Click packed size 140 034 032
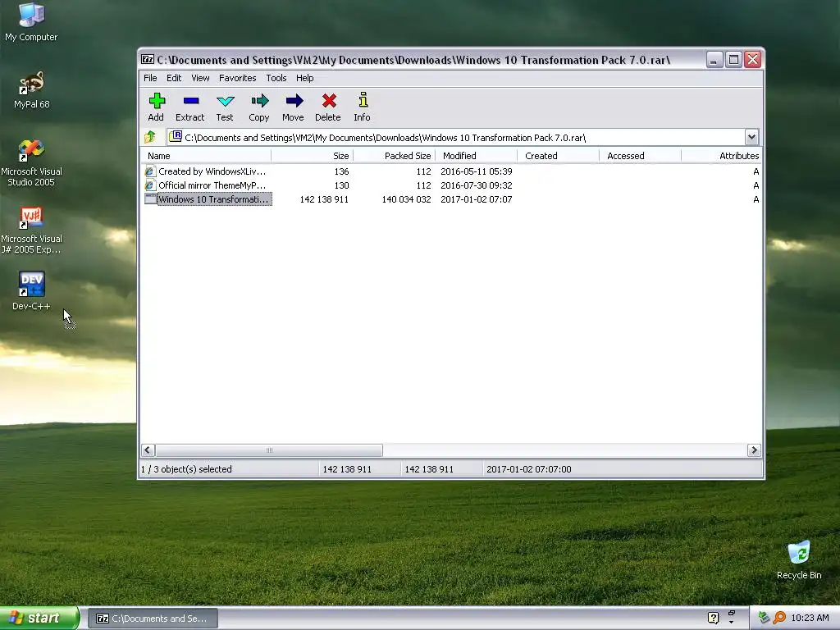The image size is (840, 630). coord(406,199)
